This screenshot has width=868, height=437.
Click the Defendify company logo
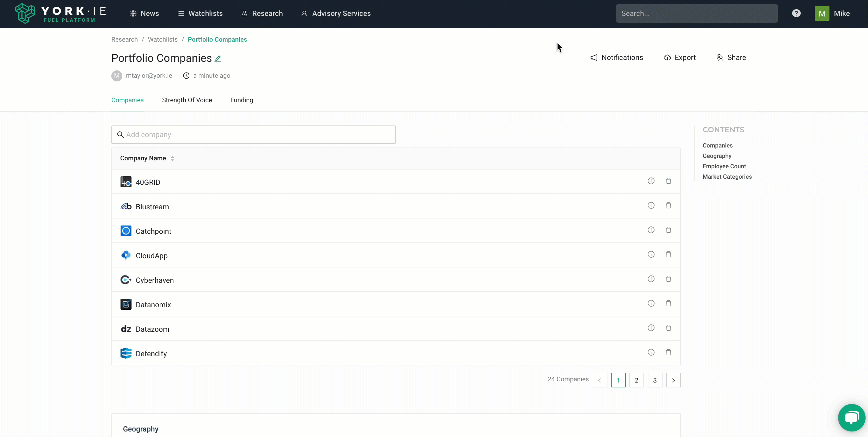pos(126,353)
